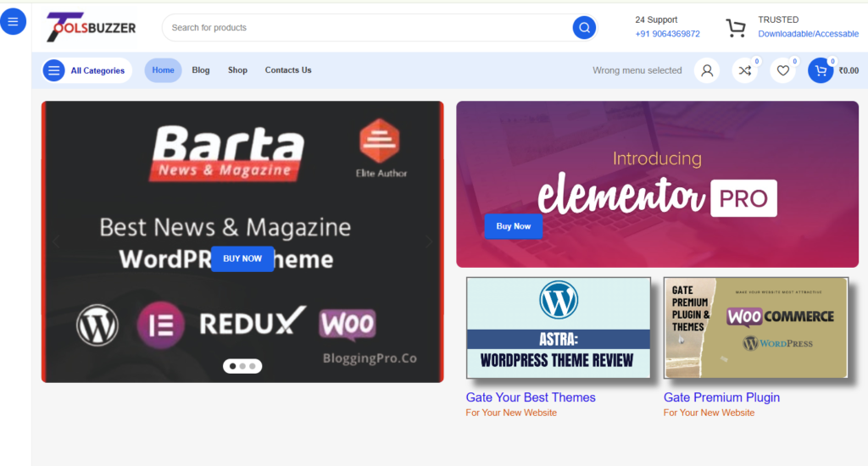868x466 pixels.
Task: Click the cart icon beside TRUSTED
Action: (736, 28)
